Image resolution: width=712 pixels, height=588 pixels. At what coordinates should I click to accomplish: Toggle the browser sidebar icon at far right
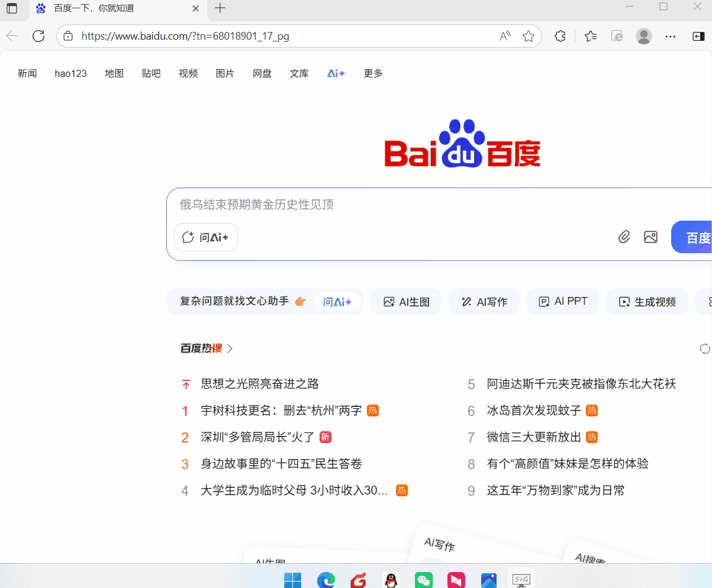(x=698, y=36)
